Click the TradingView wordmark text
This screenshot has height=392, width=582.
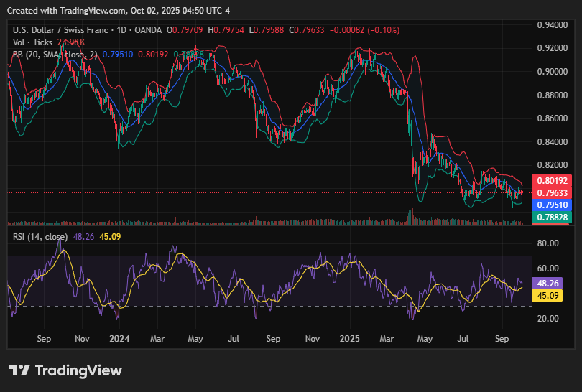(x=78, y=370)
